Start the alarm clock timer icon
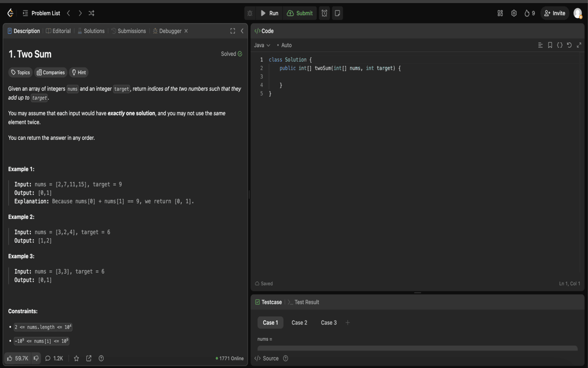588x368 pixels. tap(324, 13)
